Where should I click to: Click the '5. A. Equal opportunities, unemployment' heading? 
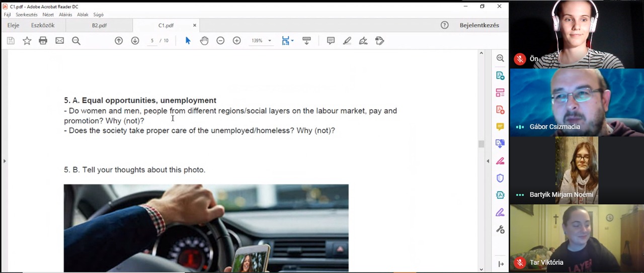(x=140, y=101)
